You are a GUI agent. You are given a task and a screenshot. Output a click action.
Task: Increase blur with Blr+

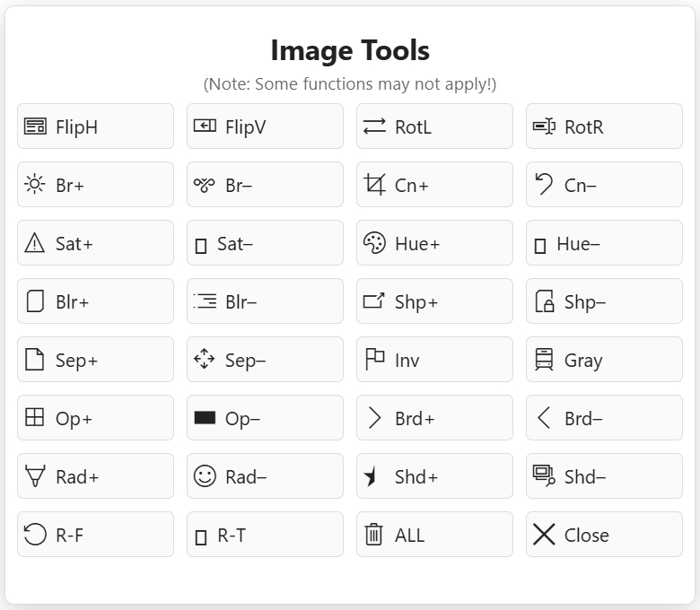click(x=95, y=301)
